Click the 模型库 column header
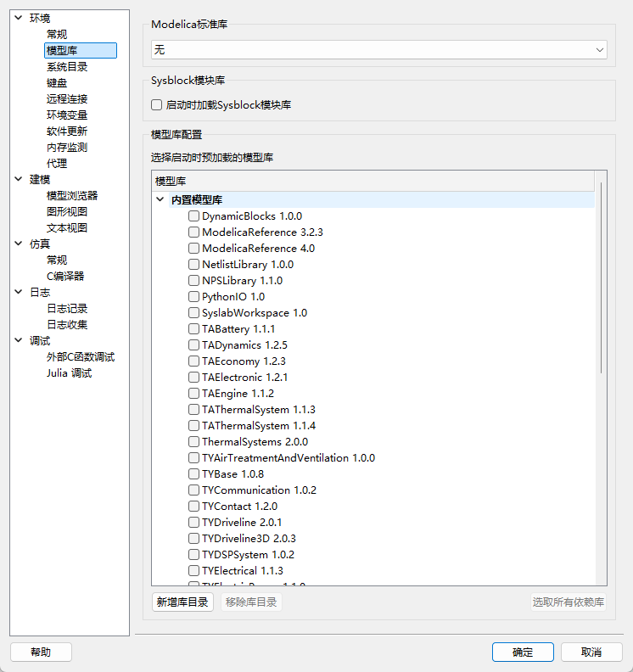The height and width of the screenshot is (672, 633). click(373, 182)
